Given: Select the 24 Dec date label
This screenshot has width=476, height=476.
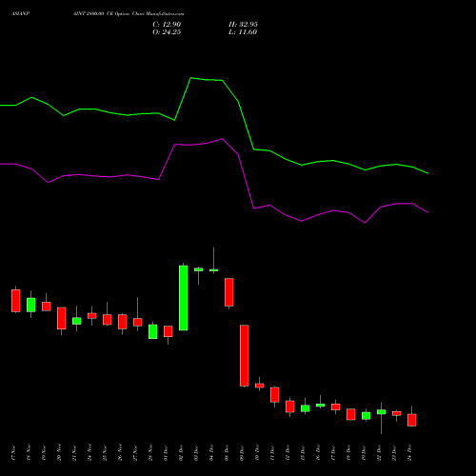Looking at the screenshot, I should click(x=409, y=453).
